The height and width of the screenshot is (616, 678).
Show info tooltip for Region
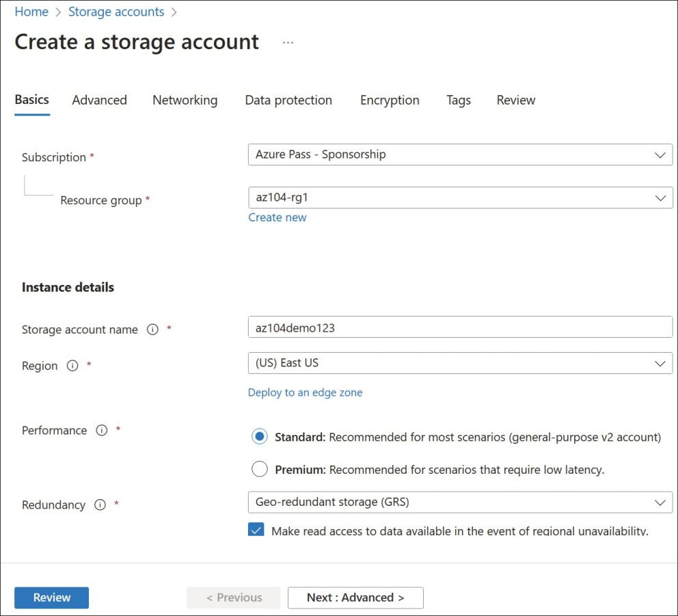click(x=72, y=366)
